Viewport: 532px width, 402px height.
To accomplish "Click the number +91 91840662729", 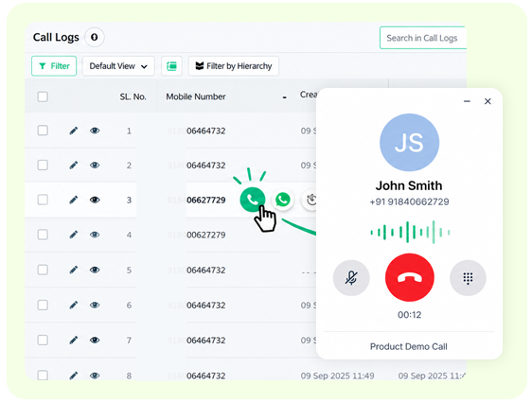I will point(409,202).
